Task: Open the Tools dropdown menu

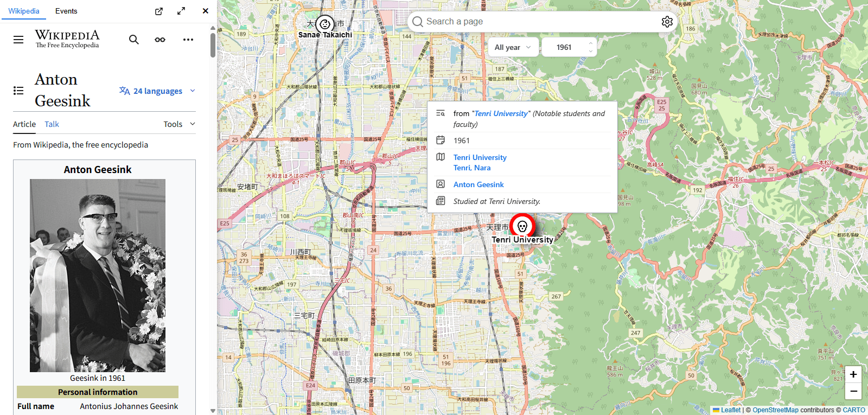Action: tap(179, 124)
